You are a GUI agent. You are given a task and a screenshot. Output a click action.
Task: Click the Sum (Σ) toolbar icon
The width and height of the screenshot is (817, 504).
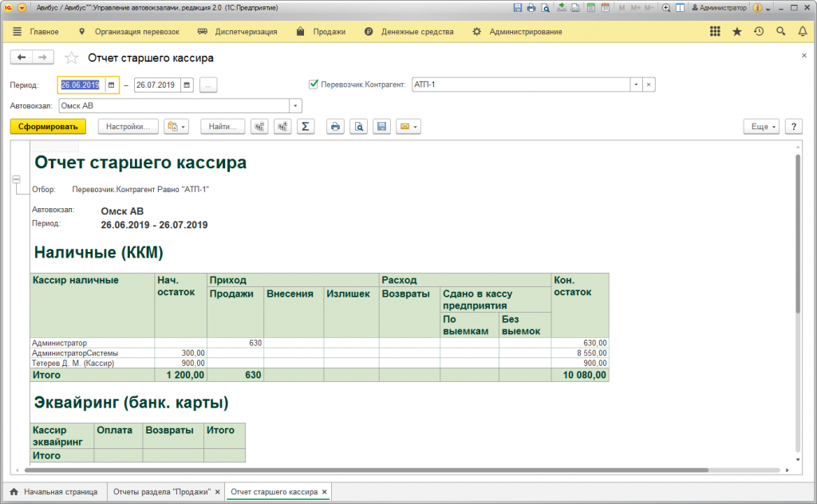306,127
